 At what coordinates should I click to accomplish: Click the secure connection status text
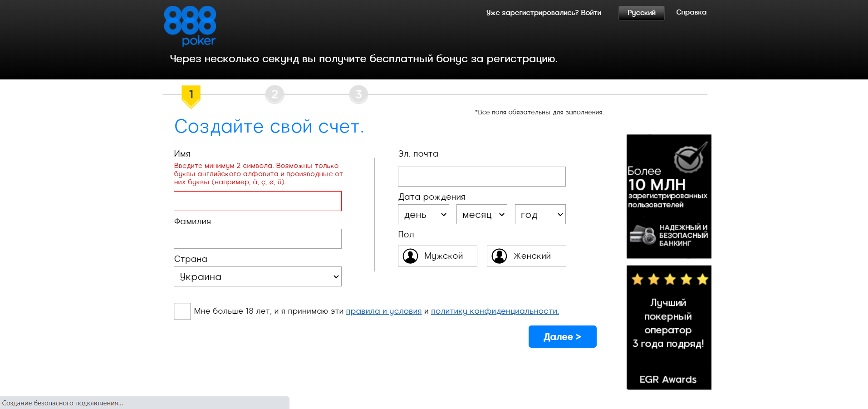(63, 403)
